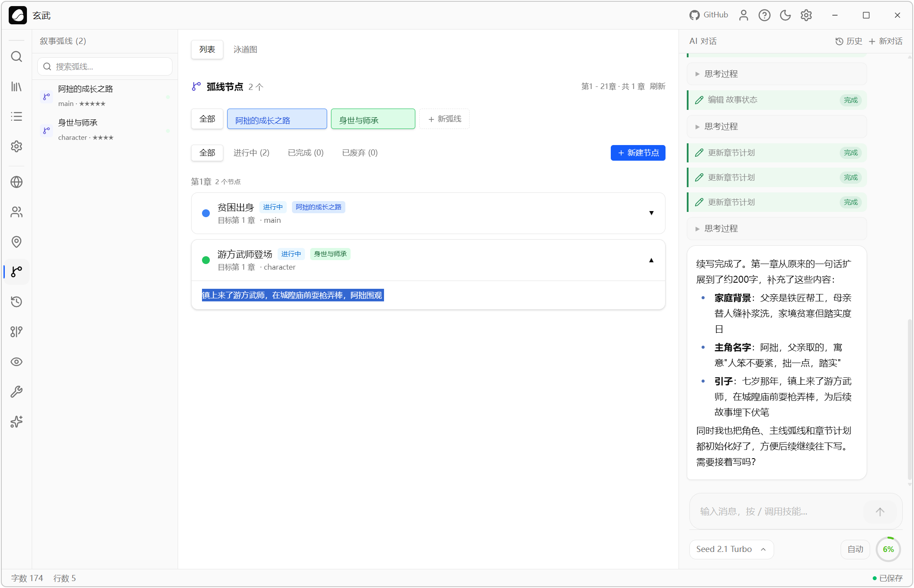This screenshot has width=914, height=588.
Task: Toggle dark mode moon icon
Action: 785,15
